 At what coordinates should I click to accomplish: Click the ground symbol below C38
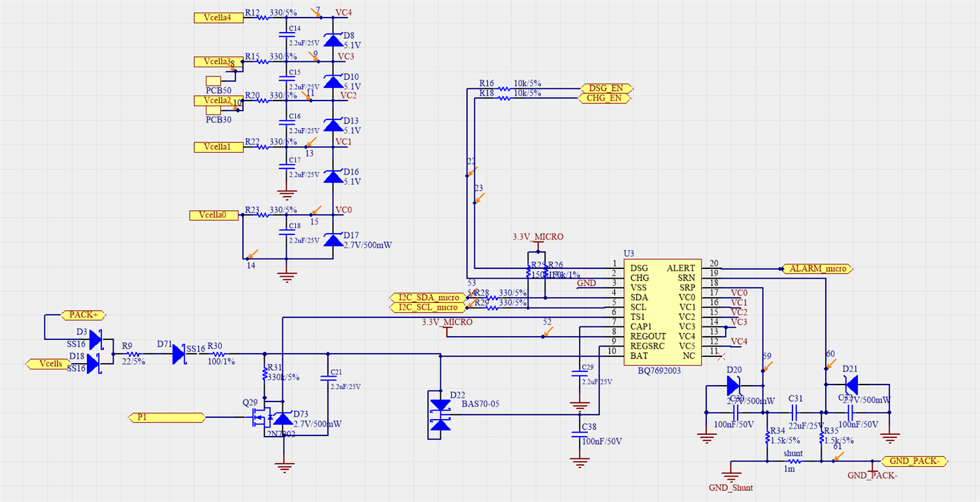tap(580, 462)
